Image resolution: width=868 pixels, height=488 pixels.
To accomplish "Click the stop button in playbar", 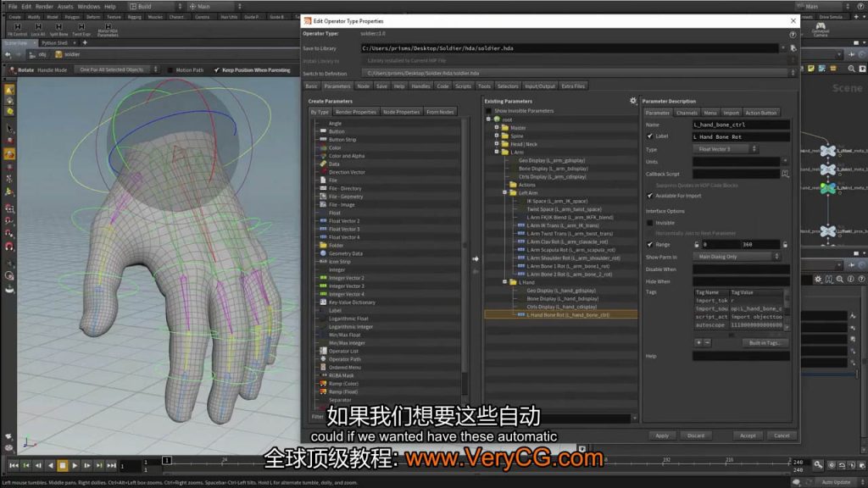I will [63, 465].
